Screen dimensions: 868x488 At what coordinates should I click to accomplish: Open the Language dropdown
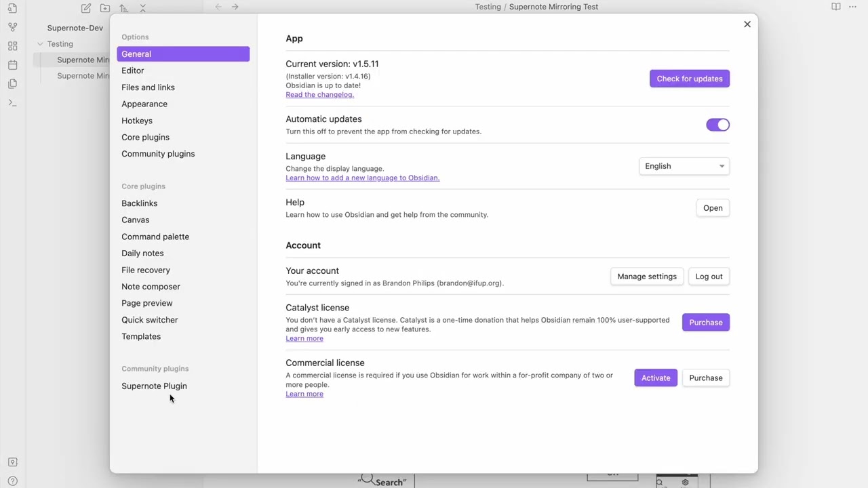click(684, 166)
